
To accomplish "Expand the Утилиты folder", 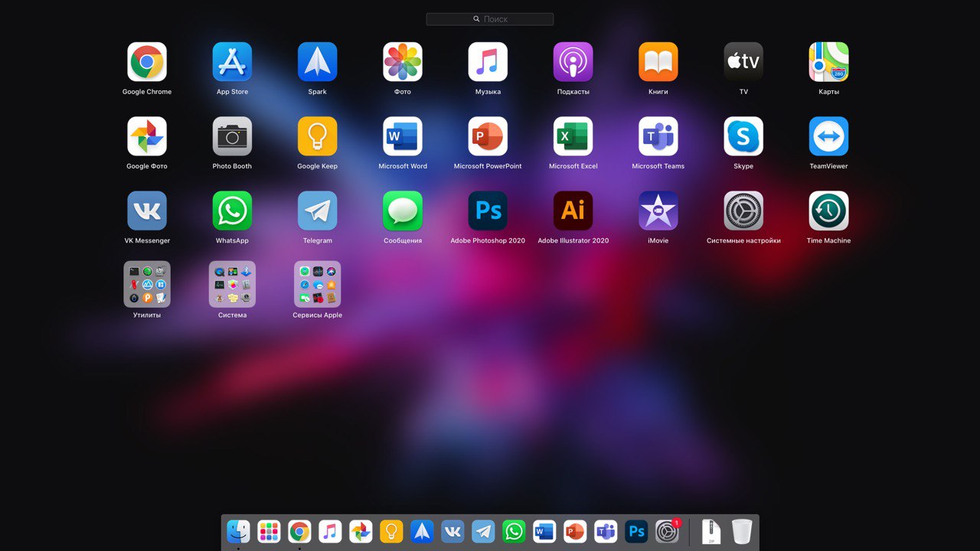I will coord(147,285).
